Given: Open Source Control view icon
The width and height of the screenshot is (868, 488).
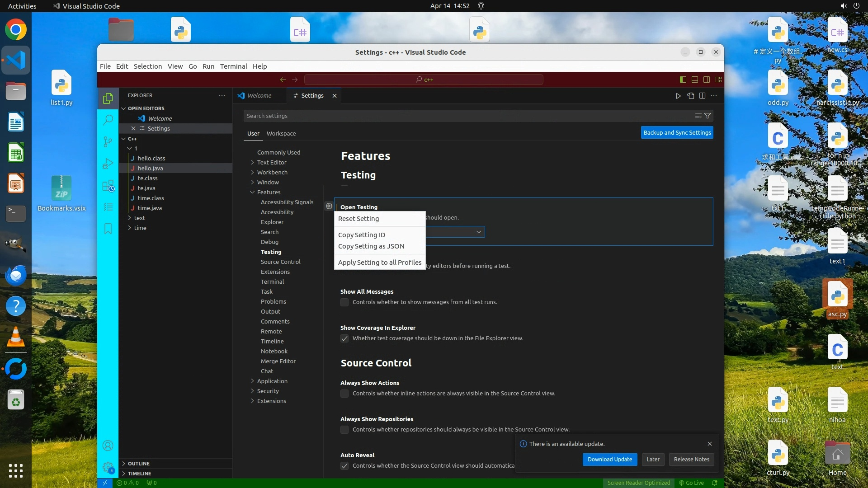Looking at the screenshot, I should [x=108, y=142].
